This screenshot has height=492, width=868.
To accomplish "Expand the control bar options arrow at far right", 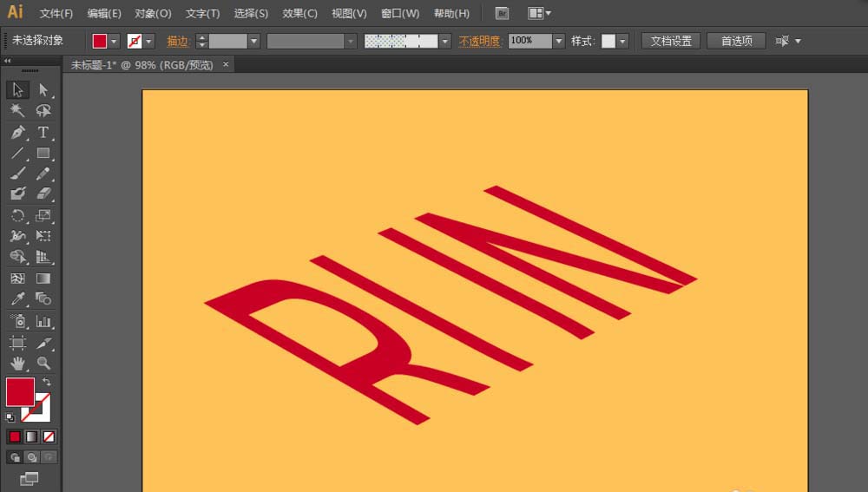I will (798, 41).
